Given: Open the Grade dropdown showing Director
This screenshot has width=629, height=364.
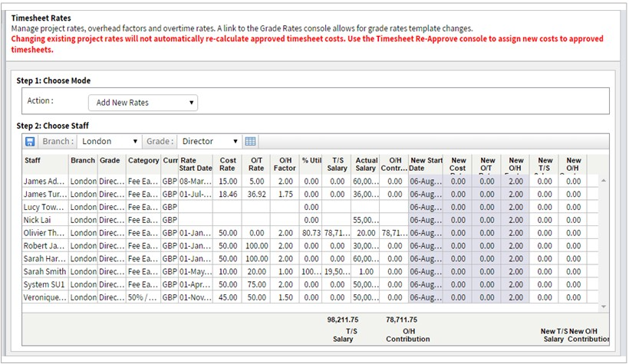Looking at the screenshot, I should 209,141.
